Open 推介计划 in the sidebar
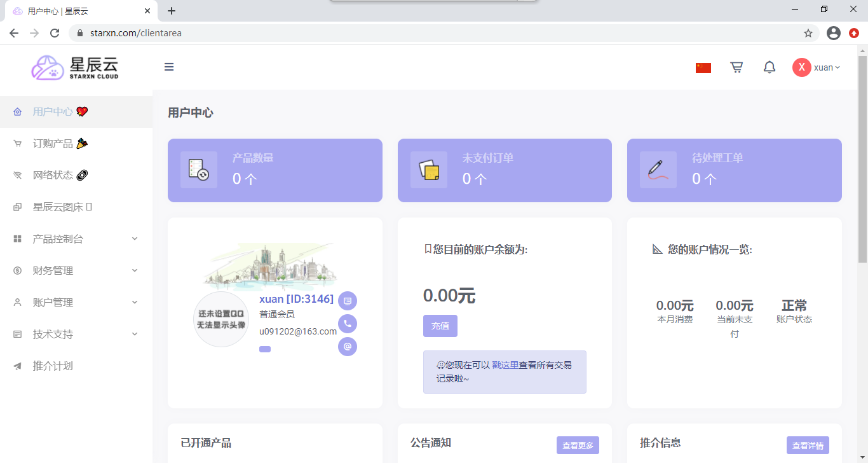This screenshot has width=868, height=463. pos(76,366)
